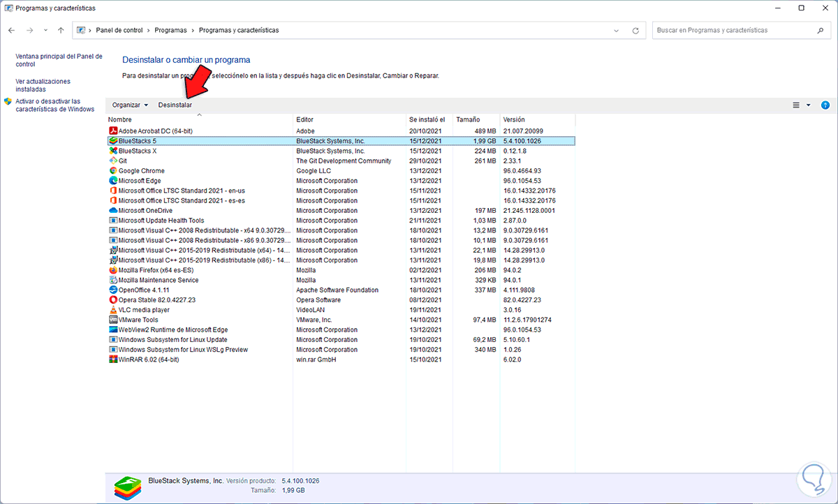838x504 pixels.
Task: Click the Google Chrome icon in list
Action: pyautogui.click(x=113, y=170)
